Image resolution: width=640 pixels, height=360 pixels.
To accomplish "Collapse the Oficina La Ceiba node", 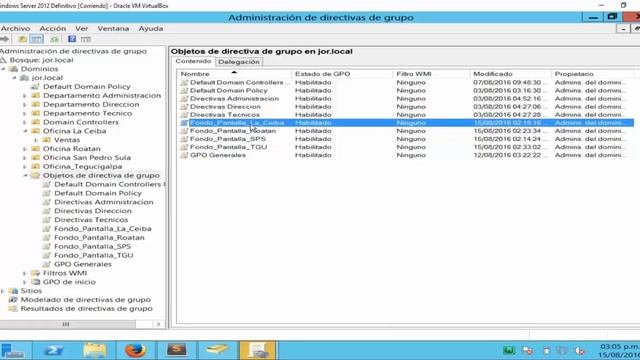I will click(x=25, y=131).
